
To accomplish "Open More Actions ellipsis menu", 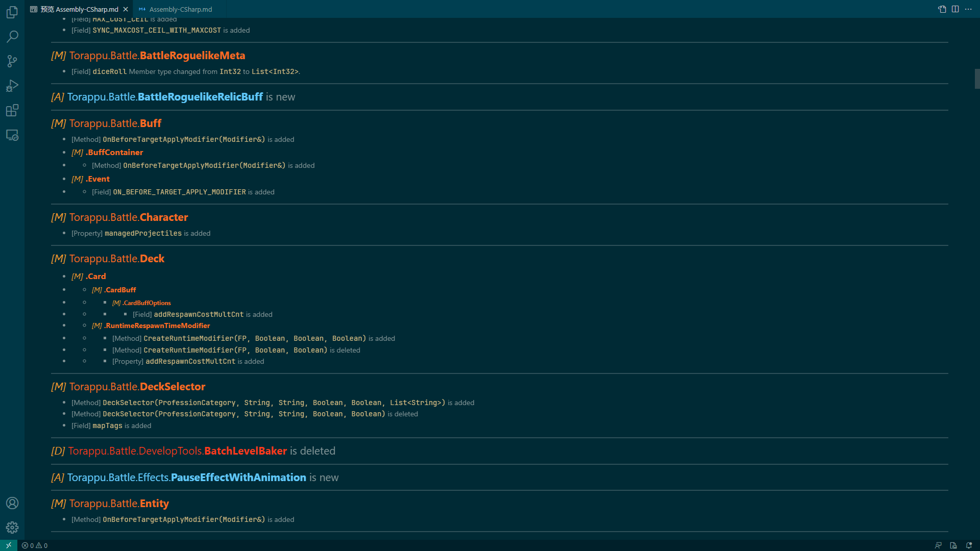I will [x=968, y=9].
